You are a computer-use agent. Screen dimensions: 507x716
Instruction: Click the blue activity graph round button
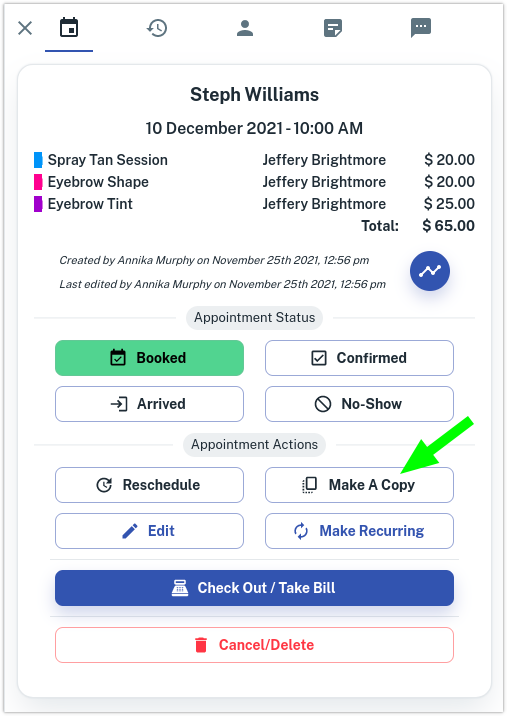point(430,271)
